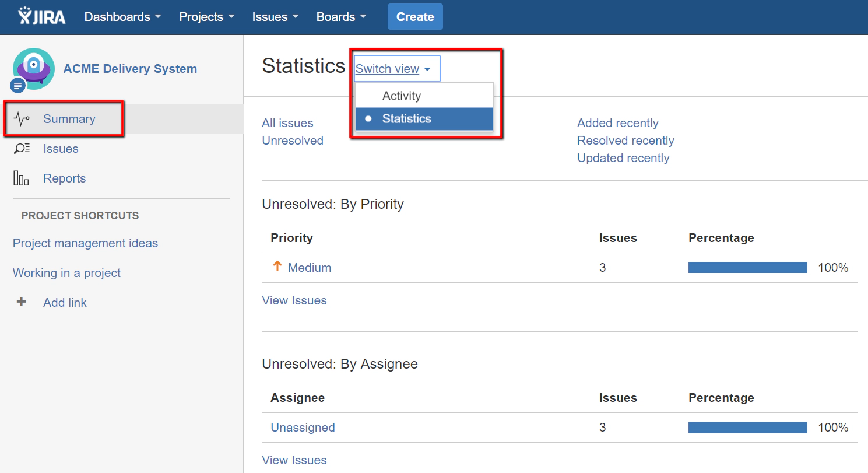
Task: Click the ACME Delivery System project avatar
Action: tap(33, 68)
